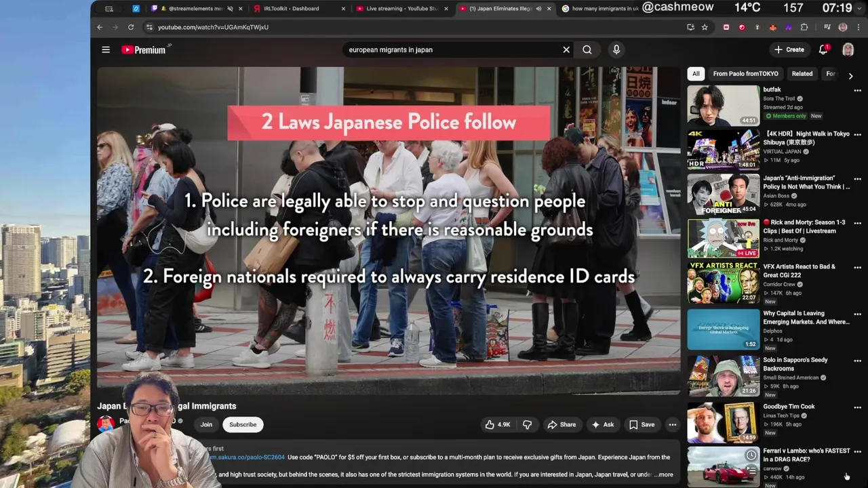This screenshot has width=868, height=488.
Task: Open the browser extensions puzzle icon
Action: point(804,27)
